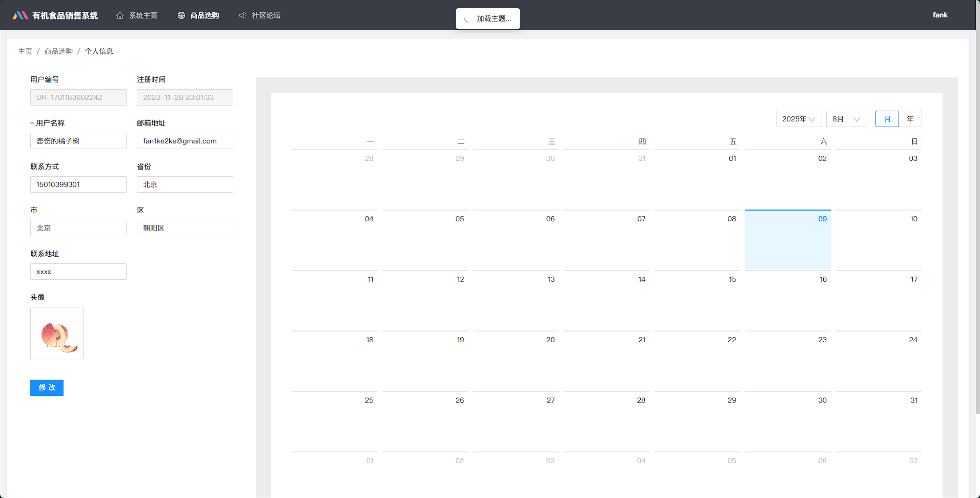Screen dimensions: 980x498
Task: Open the 8月 month dropdown
Action: [x=846, y=119]
